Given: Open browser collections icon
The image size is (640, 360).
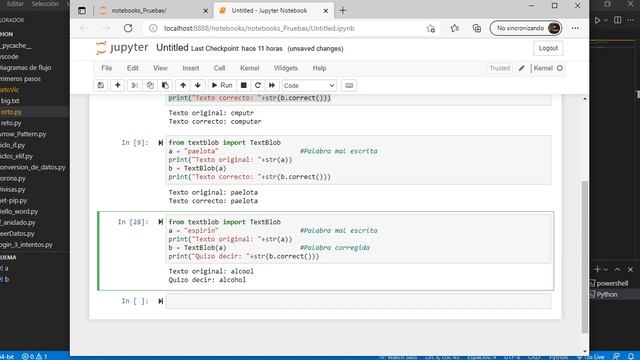Looking at the screenshot, I should click(476, 28).
